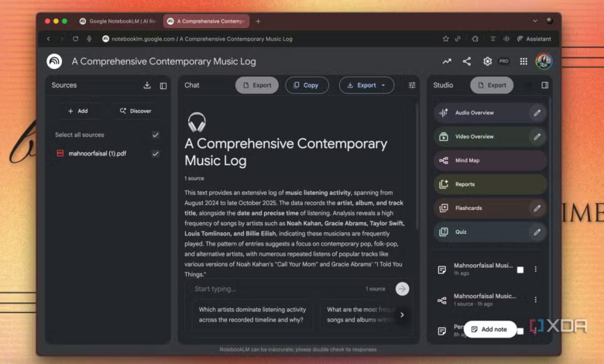Click Discover sources button

tap(136, 111)
